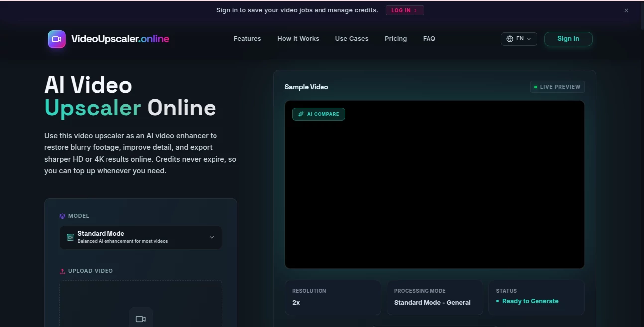Toggle the AI COMPARE overlay
Image resolution: width=644 pixels, height=327 pixels.
(x=319, y=114)
